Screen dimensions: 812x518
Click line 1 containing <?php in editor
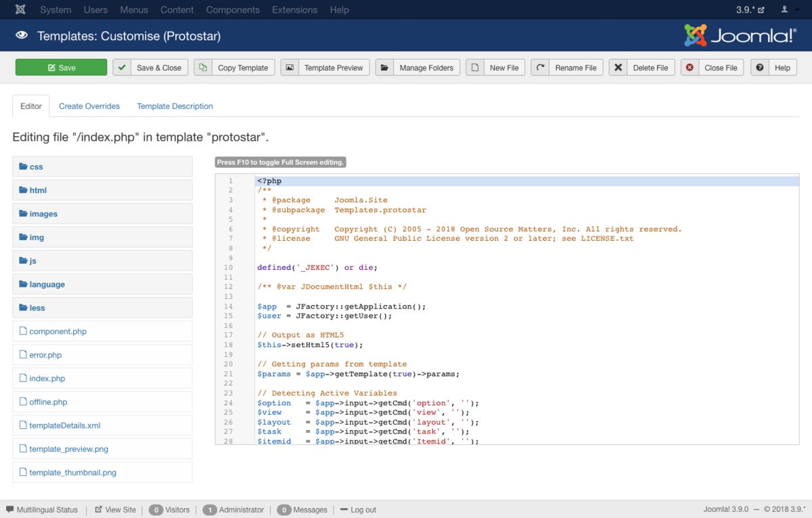pyautogui.click(x=526, y=181)
